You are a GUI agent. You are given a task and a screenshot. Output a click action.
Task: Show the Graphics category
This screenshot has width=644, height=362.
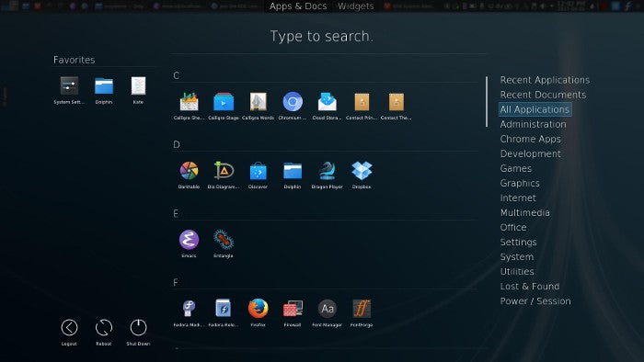(x=520, y=183)
